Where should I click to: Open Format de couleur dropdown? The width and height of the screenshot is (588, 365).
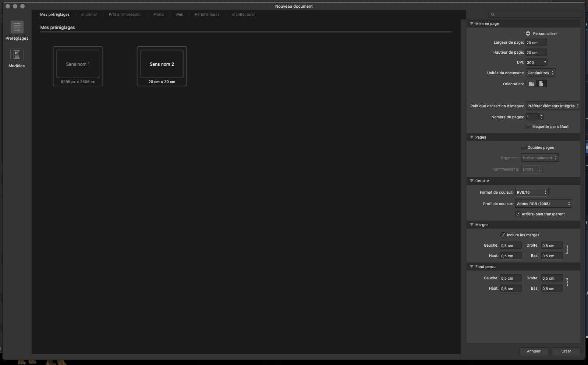[532, 192]
